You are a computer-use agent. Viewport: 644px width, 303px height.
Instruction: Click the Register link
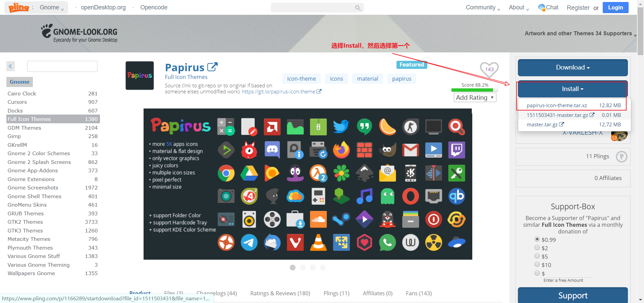[x=578, y=8]
